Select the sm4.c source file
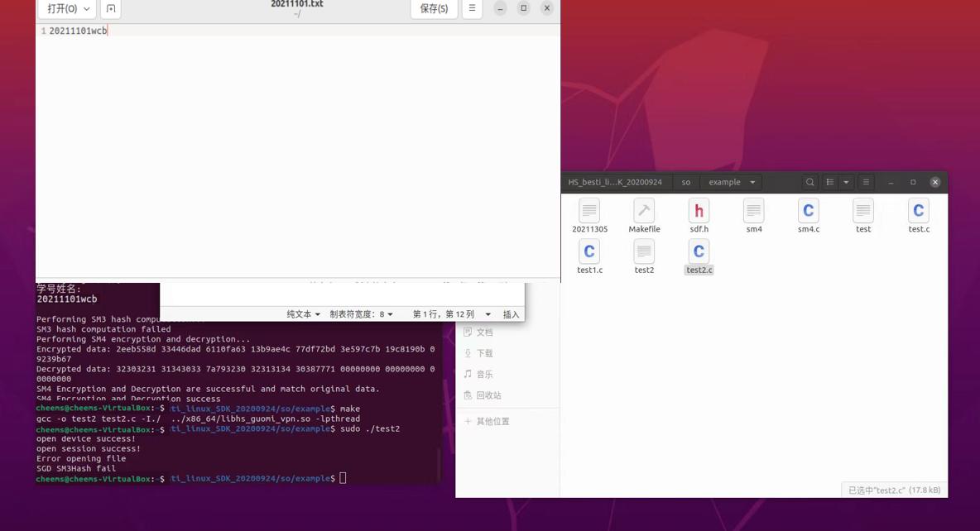This screenshot has width=980, height=531. click(808, 216)
